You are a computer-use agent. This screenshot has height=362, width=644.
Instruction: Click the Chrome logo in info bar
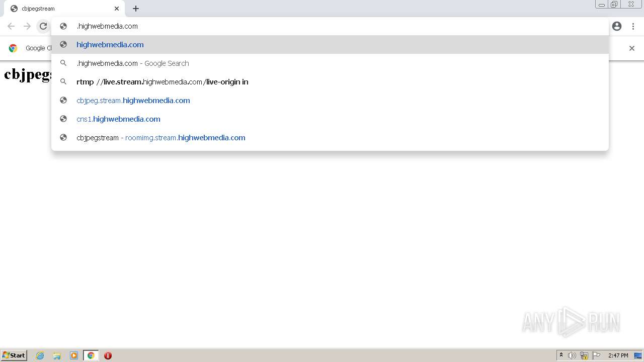pyautogui.click(x=13, y=48)
